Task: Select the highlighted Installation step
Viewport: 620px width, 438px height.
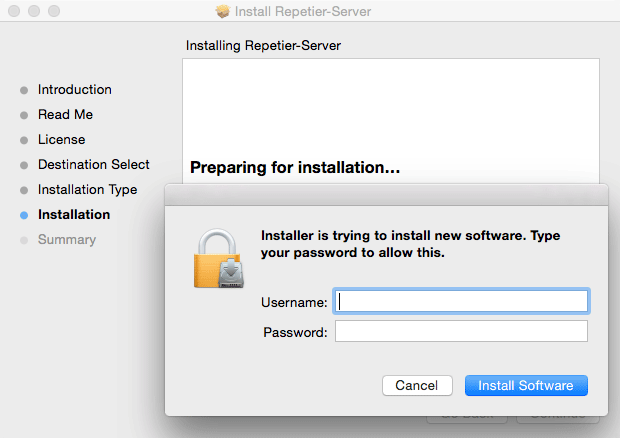Action: [74, 215]
